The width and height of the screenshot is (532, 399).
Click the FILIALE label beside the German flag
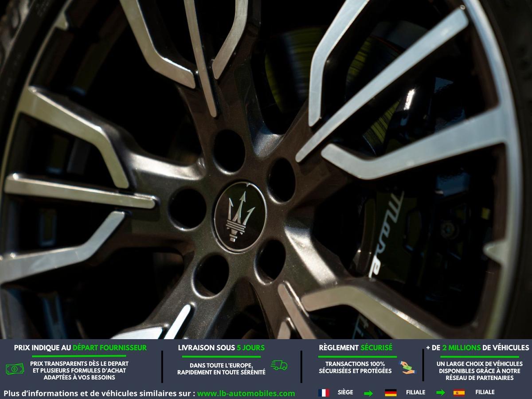pyautogui.click(x=415, y=392)
